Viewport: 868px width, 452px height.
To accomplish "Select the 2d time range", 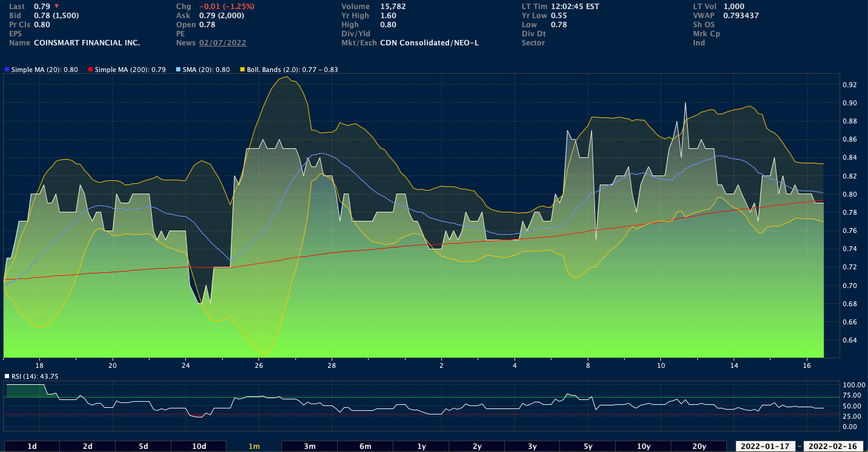I will point(88,447).
